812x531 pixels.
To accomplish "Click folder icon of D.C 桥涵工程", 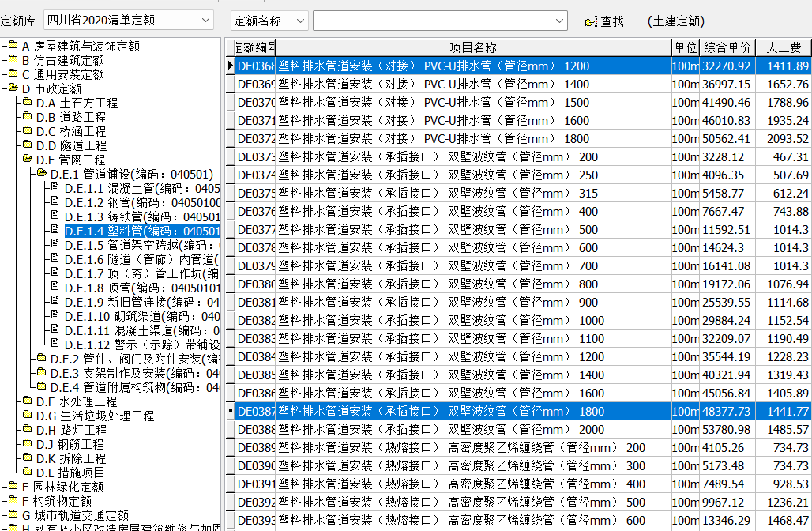I will (x=28, y=130).
